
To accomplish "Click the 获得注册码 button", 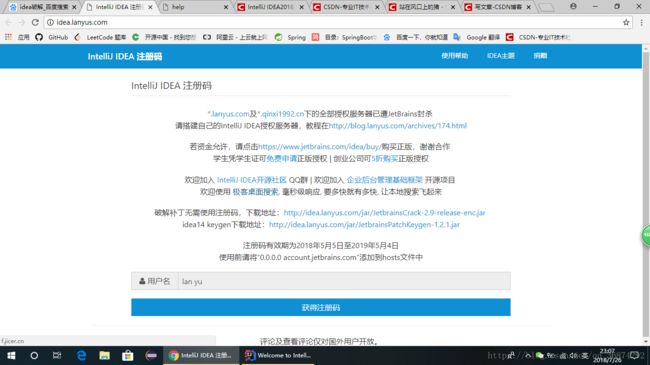I will point(321,307).
